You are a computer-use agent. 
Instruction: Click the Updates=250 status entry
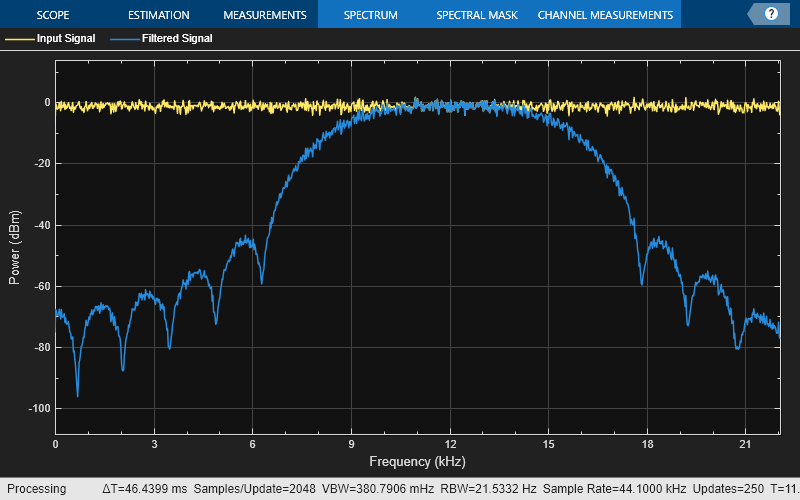pyautogui.click(x=728, y=489)
